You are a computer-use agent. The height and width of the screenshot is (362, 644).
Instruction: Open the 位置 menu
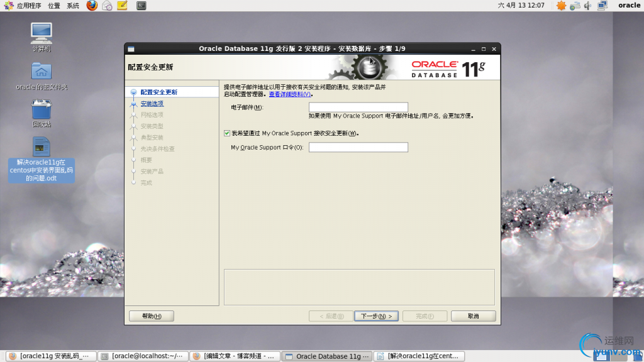click(54, 5)
